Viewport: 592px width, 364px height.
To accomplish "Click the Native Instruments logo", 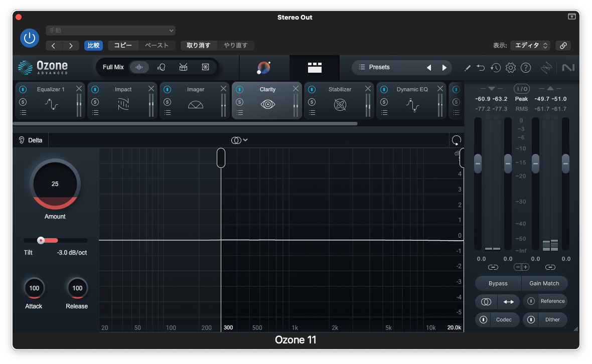I will (568, 68).
